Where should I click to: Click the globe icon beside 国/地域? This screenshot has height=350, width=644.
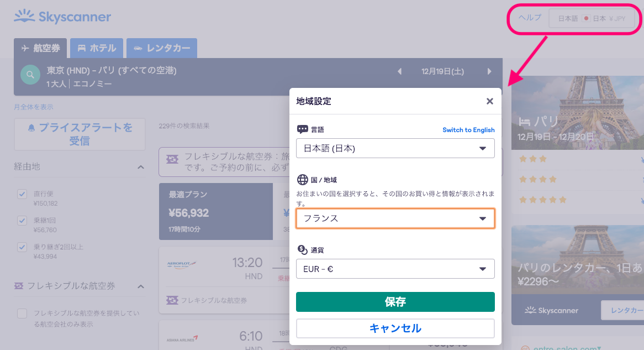pos(302,180)
